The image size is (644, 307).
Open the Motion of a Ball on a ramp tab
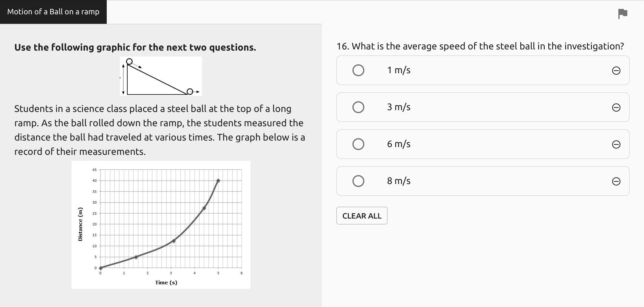point(53,12)
